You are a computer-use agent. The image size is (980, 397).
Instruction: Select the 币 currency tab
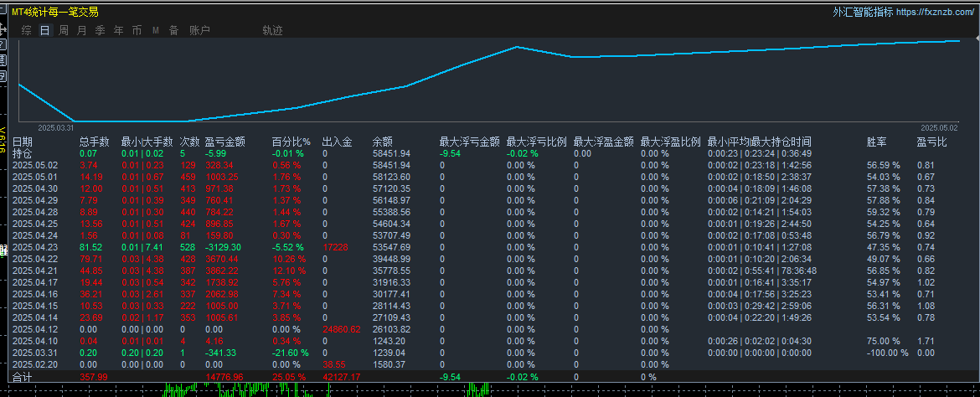(x=137, y=30)
